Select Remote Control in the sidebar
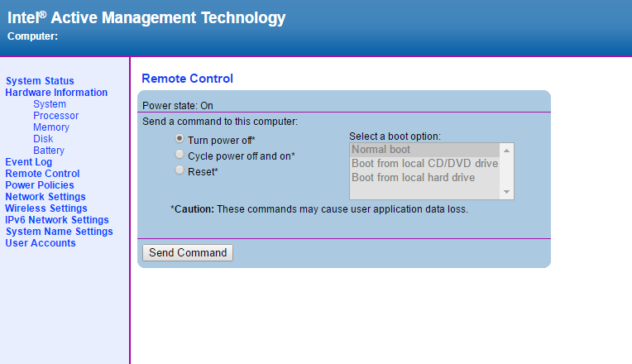Viewport: 632px width, 364px height. pos(42,174)
